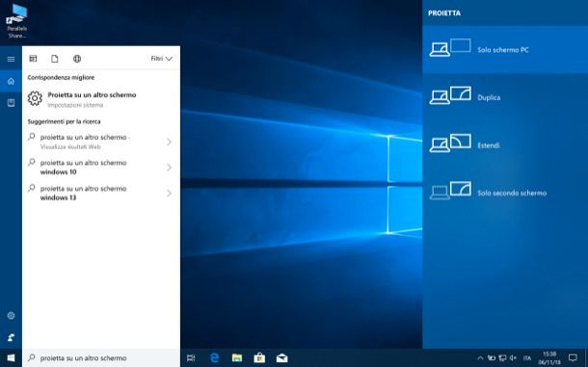Select suggestion ending in windows 13
The width and height of the screenshot is (588, 367).
[101, 193]
